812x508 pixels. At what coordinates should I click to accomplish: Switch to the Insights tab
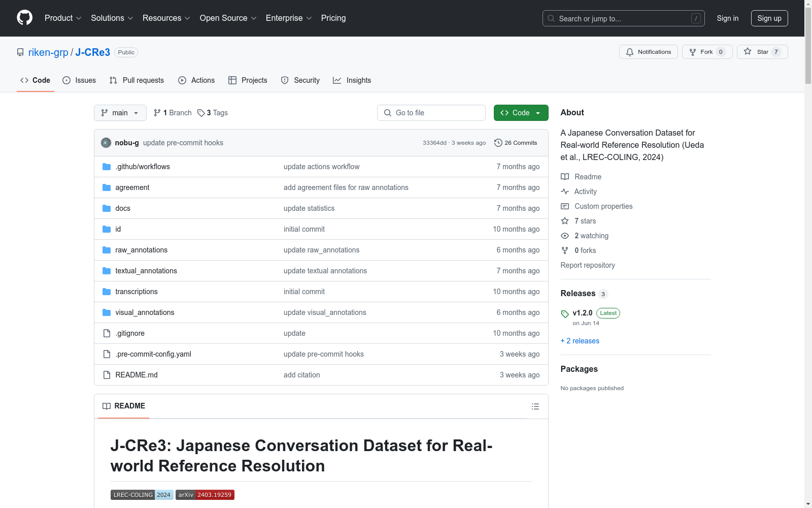pyautogui.click(x=352, y=80)
